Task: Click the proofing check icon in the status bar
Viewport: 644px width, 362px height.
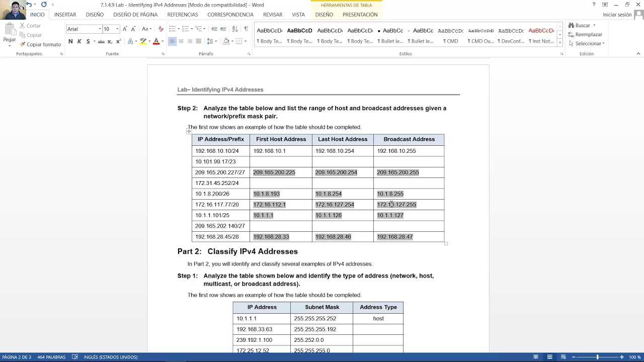Action: click(x=75, y=357)
